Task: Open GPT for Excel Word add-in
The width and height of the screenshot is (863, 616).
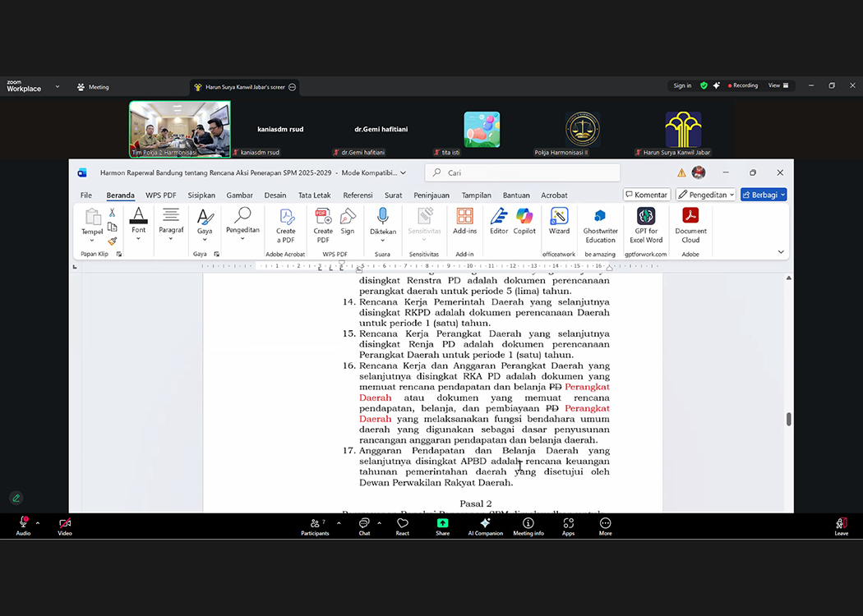Action: 646,217
